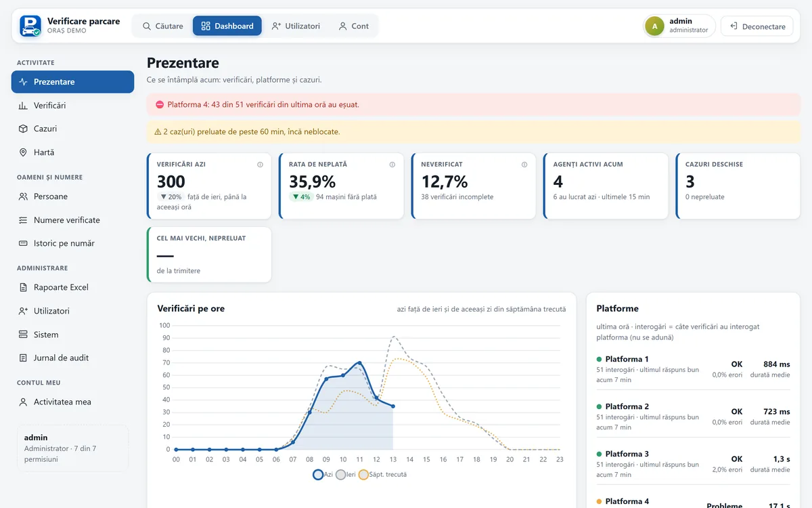Click the yellow warning about 2 cazuri preluate
Screen dimensions: 812x508
pos(473,131)
